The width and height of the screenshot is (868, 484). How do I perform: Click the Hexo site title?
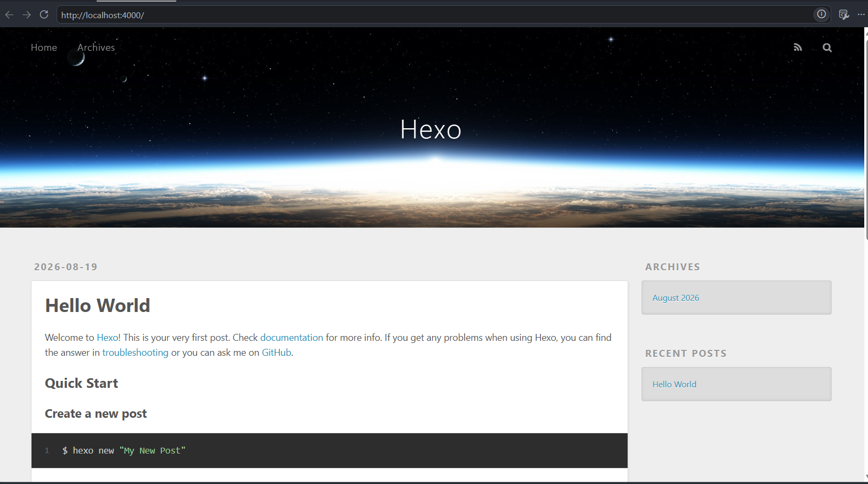tap(431, 129)
